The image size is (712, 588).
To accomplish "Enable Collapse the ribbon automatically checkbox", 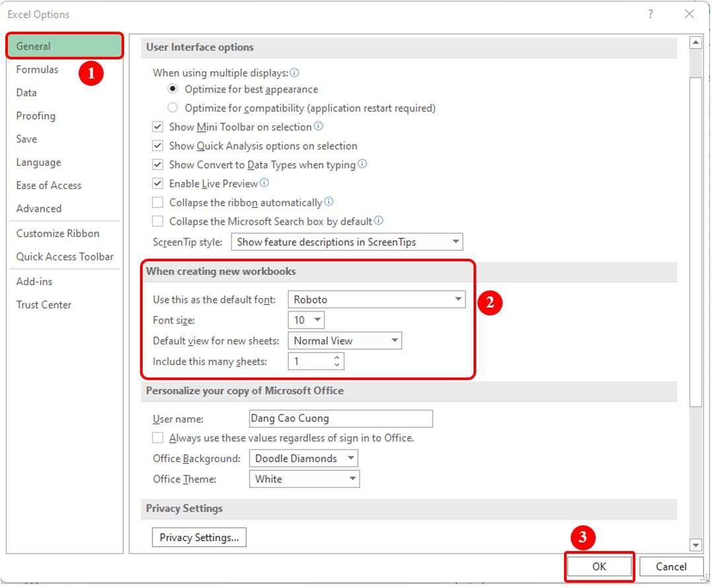I will (x=158, y=202).
